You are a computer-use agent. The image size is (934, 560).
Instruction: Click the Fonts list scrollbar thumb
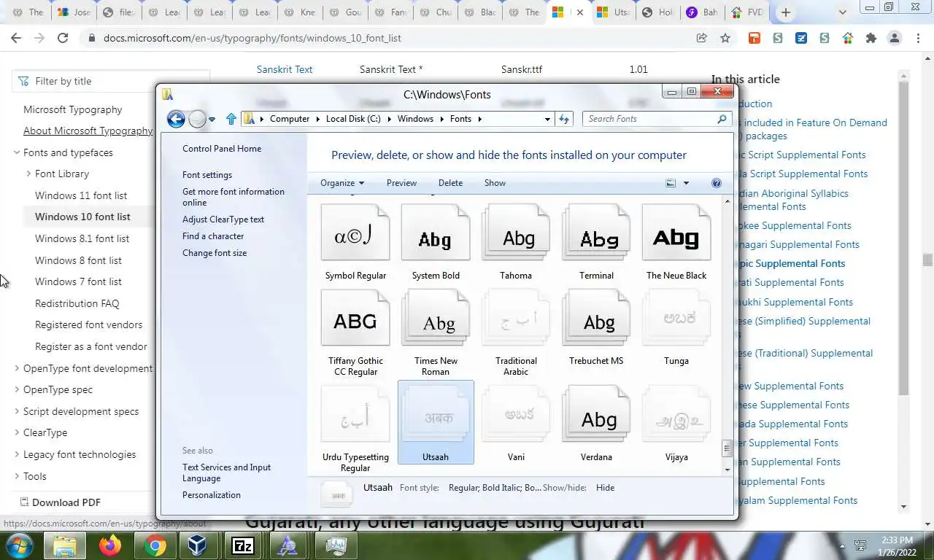[727, 448]
